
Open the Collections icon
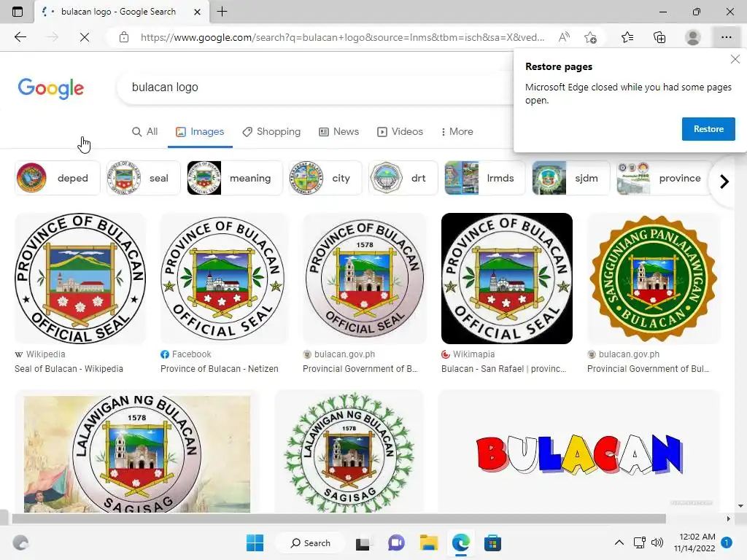pyautogui.click(x=659, y=37)
